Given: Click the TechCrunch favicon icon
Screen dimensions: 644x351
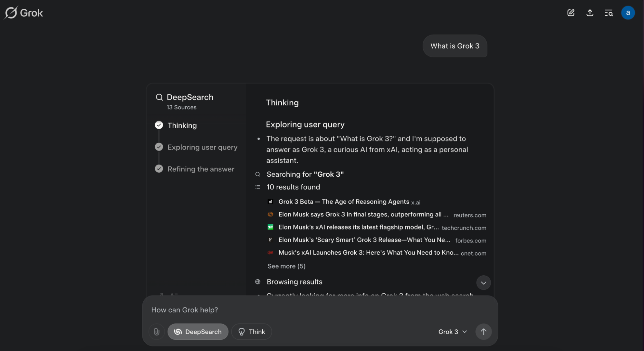Looking at the screenshot, I should 270,227.
